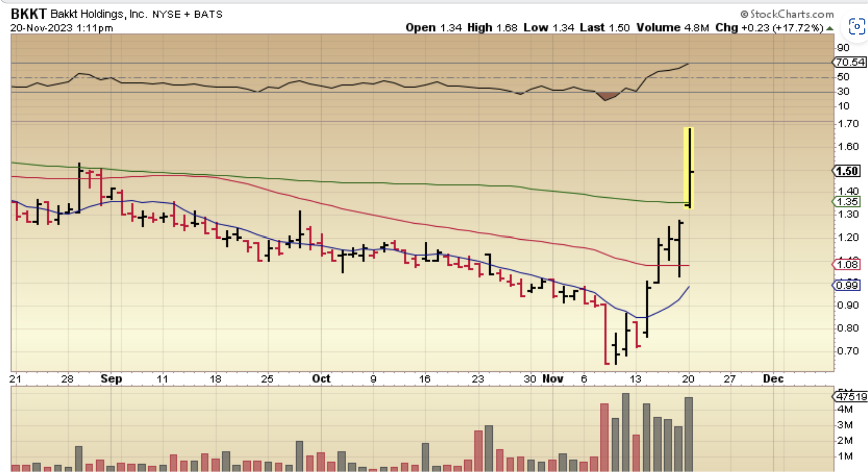Click the Nov month label on date axis
Image resolution: width=868 pixels, height=472 pixels.
(x=553, y=379)
